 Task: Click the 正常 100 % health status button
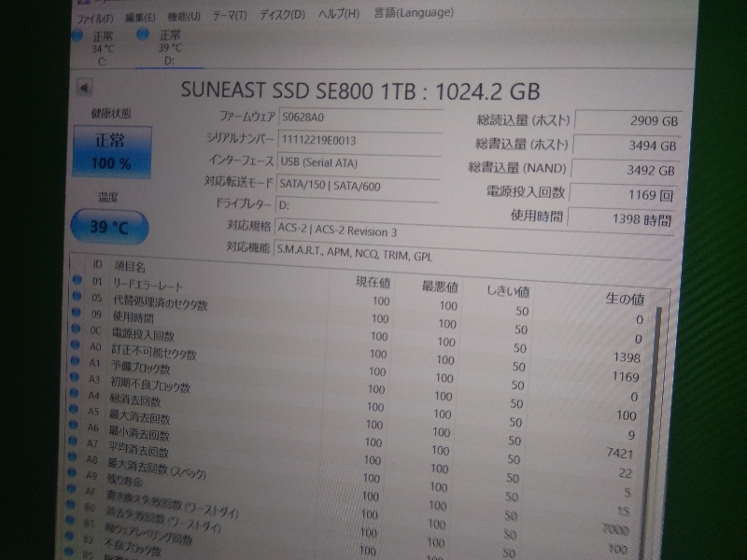coord(112,152)
